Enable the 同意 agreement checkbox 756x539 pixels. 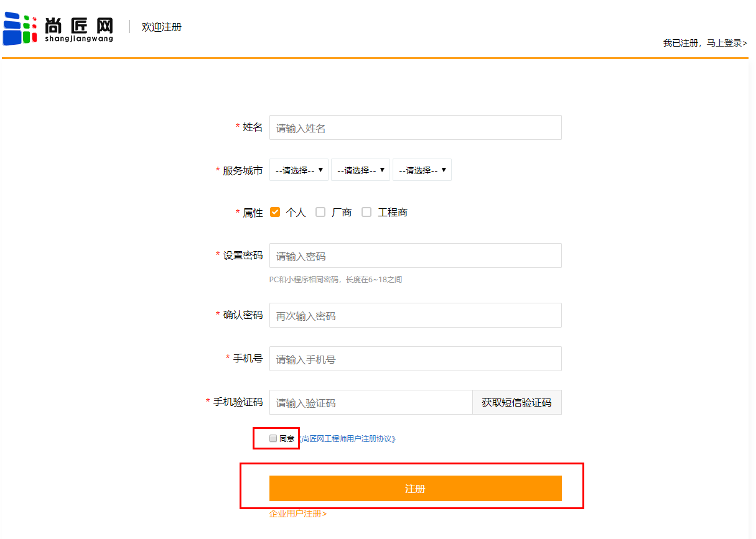point(273,438)
